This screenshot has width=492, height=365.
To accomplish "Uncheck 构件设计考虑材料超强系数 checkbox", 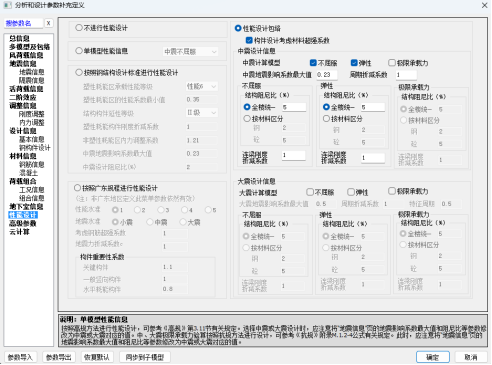I will (x=249, y=40).
